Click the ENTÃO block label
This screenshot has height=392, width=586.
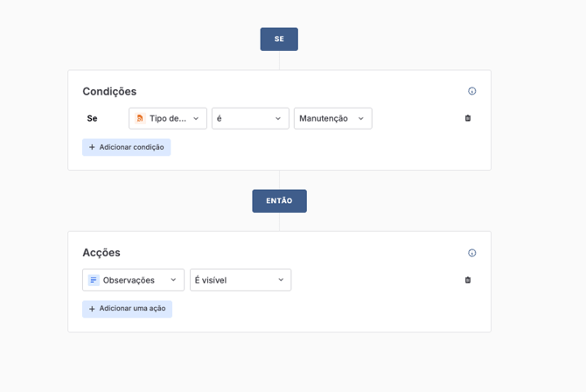click(279, 201)
